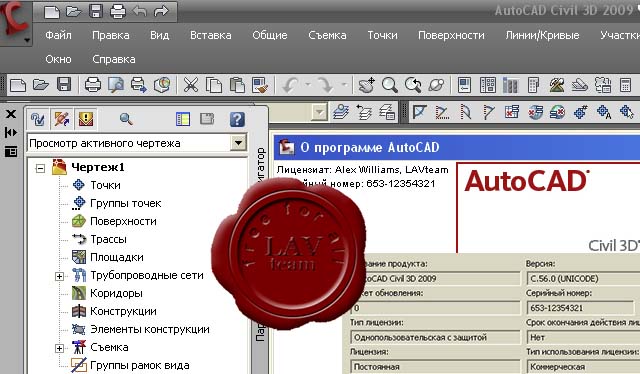This screenshot has width=640, height=374.
Task: Open the Tool Palettes icon
Action: pyautogui.click(x=510, y=85)
